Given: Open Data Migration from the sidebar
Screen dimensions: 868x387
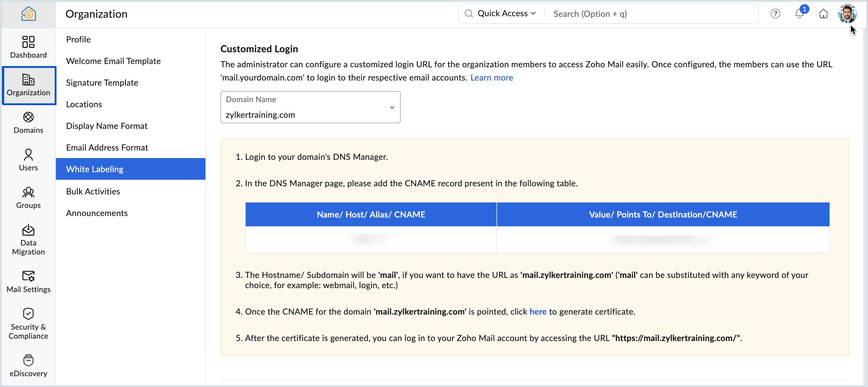Looking at the screenshot, I should point(28,239).
